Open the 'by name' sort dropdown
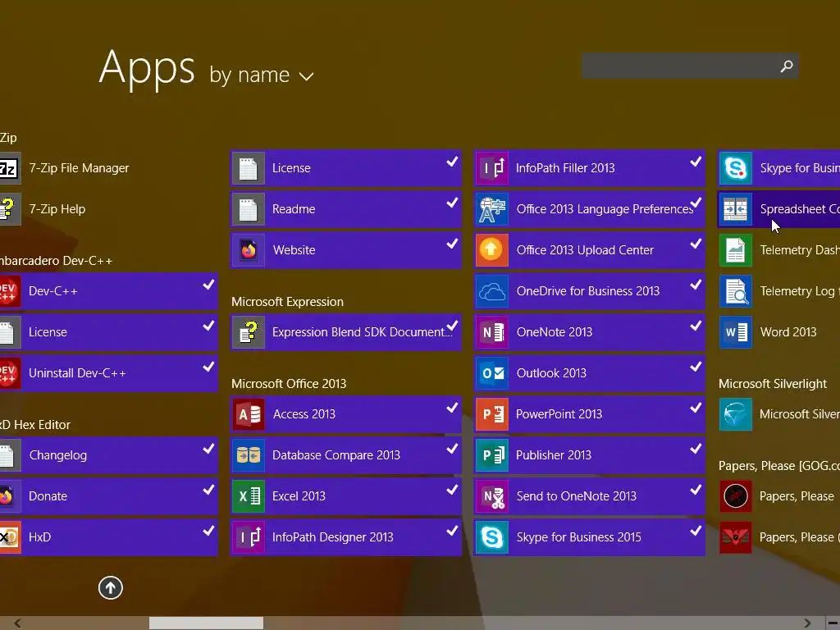This screenshot has width=840, height=630. pos(261,75)
